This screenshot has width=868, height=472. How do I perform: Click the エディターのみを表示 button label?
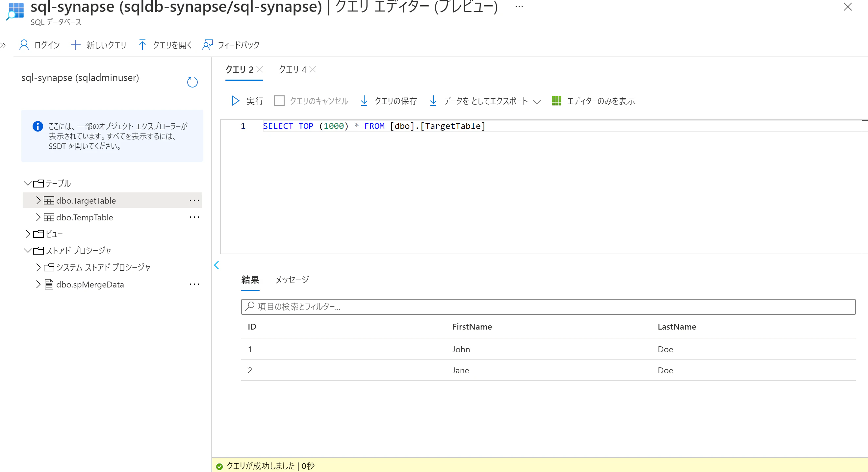(601, 101)
